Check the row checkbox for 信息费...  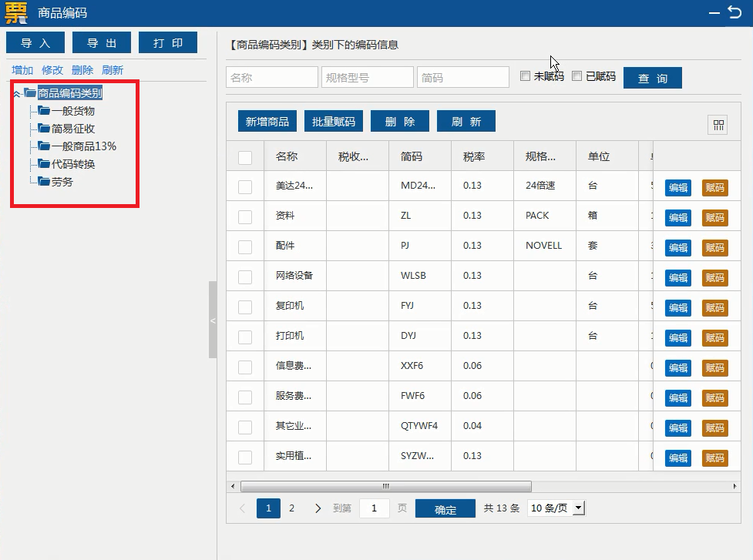tap(245, 367)
